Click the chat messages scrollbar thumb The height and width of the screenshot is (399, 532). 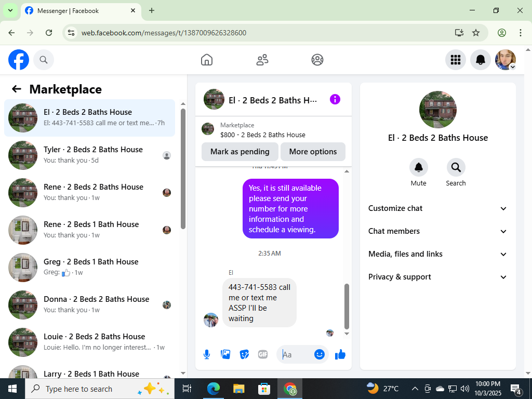[x=347, y=307]
